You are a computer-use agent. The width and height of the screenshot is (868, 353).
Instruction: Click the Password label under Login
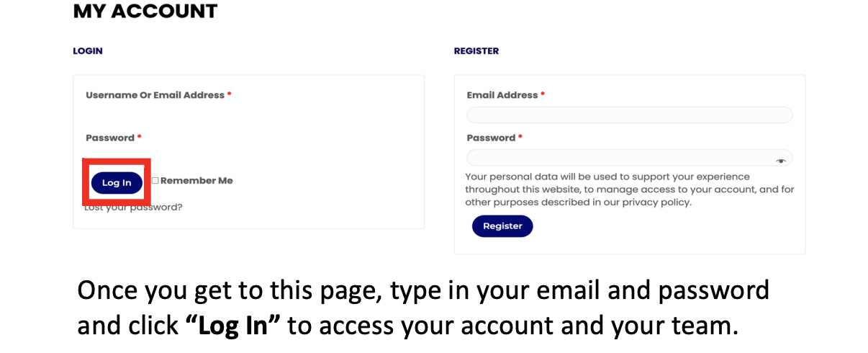pyautogui.click(x=110, y=138)
